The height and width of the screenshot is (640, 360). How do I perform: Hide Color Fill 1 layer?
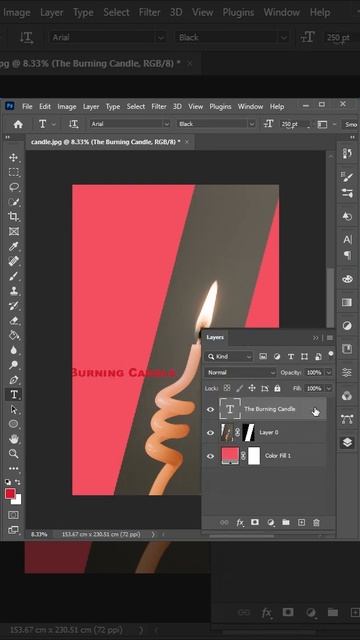tap(211, 456)
